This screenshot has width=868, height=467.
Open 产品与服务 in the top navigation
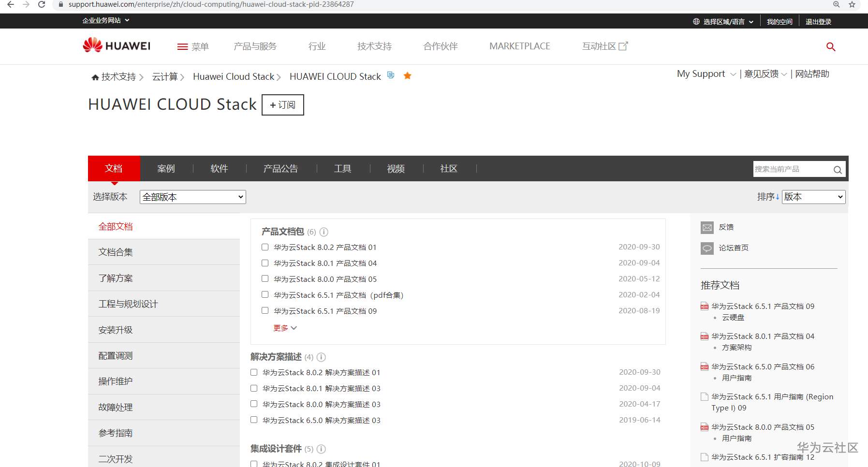255,46
